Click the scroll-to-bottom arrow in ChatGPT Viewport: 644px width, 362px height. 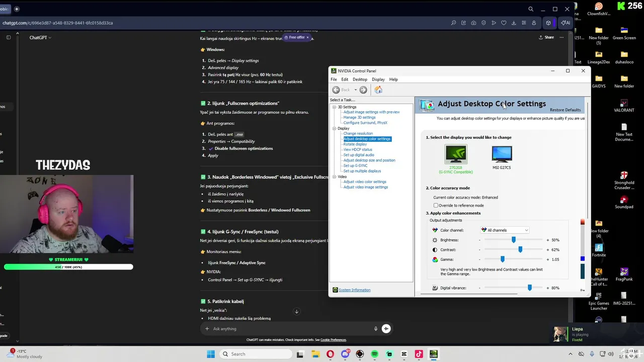pos(296,312)
